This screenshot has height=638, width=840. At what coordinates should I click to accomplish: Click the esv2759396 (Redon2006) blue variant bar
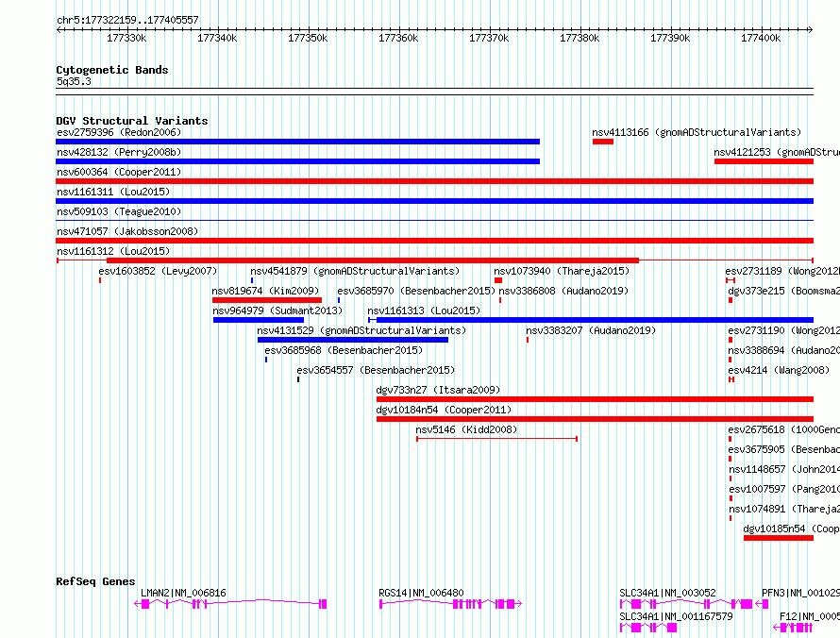[298, 142]
